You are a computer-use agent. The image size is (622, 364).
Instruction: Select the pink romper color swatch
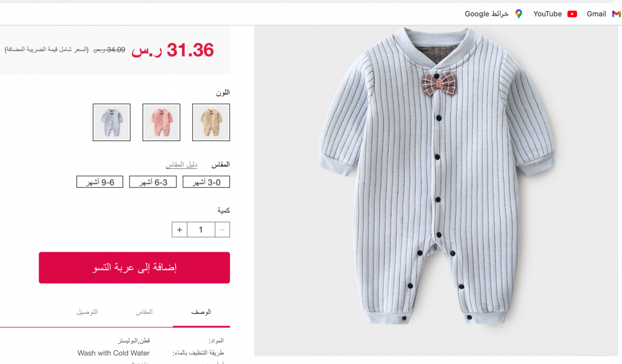coord(161,122)
